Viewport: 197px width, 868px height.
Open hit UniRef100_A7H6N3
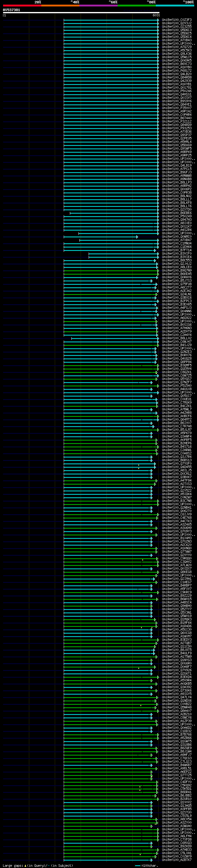(x=177, y=328)
